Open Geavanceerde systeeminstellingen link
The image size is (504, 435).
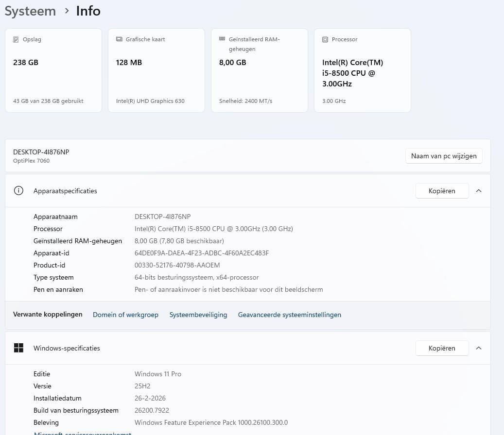coord(289,315)
